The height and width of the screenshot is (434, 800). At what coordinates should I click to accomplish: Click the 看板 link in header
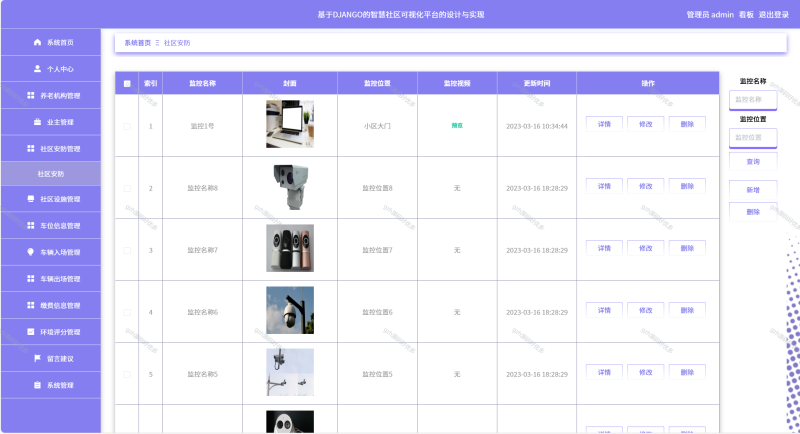pos(746,15)
